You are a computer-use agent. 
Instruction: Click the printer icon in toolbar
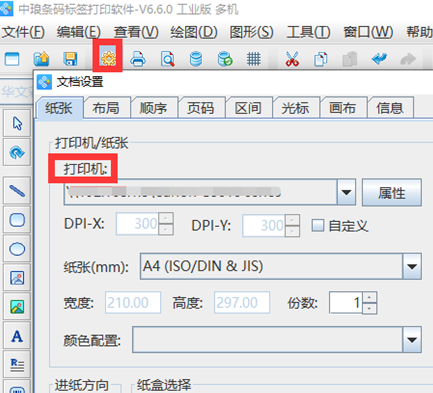(x=138, y=59)
